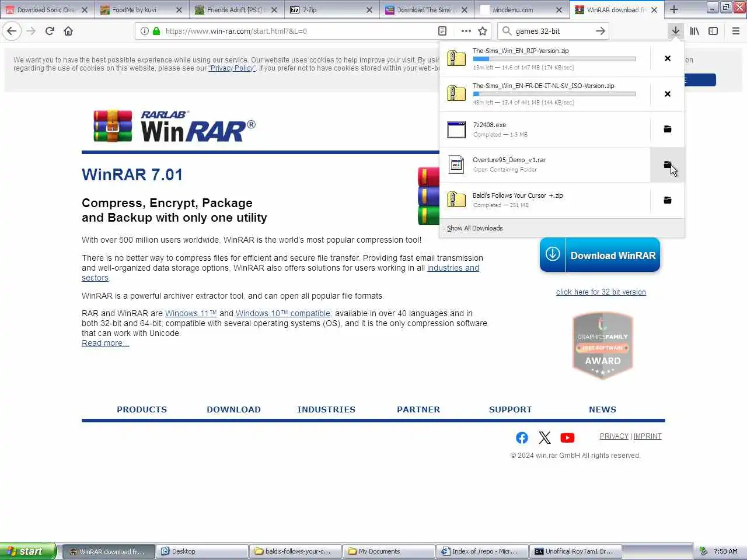
Task: Switch to Desktop taskbar button
Action: pos(202,551)
